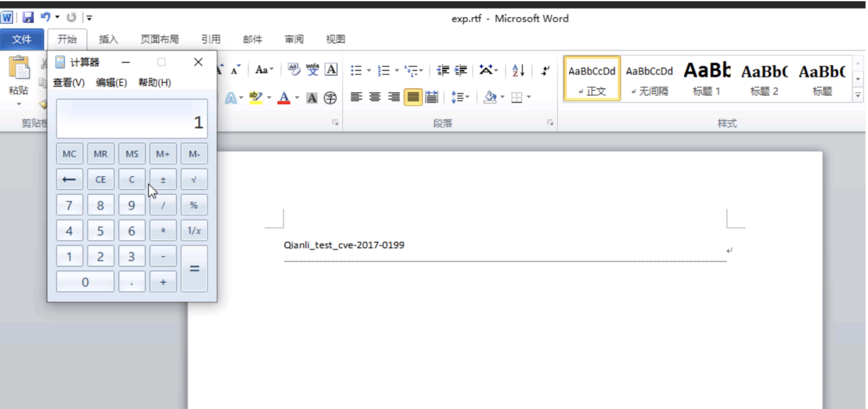Click the reciprocal 1/x key
Image resolution: width=868 pixels, height=409 pixels.
coord(194,230)
